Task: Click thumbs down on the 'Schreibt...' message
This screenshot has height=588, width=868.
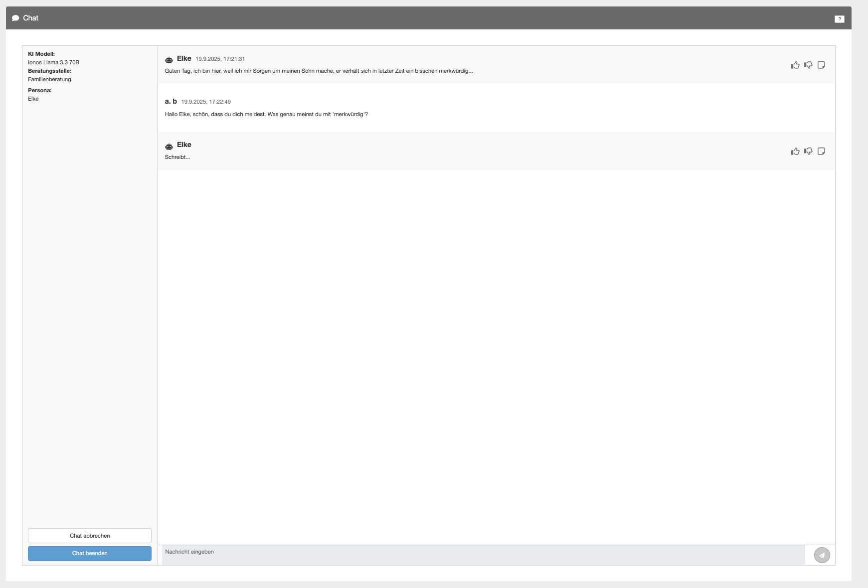Action: [x=808, y=151]
